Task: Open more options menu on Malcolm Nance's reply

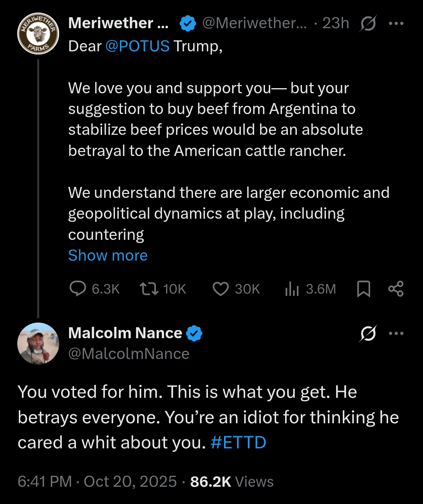Action: (396, 334)
